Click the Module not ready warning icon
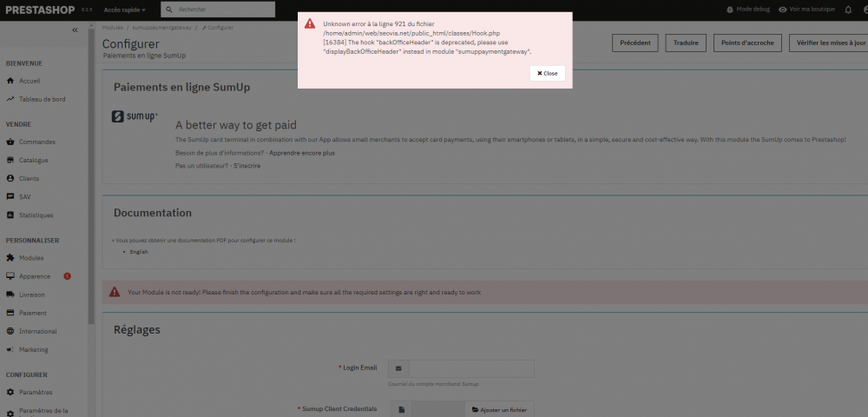Viewport: 868px width, 417px height. coord(114,292)
